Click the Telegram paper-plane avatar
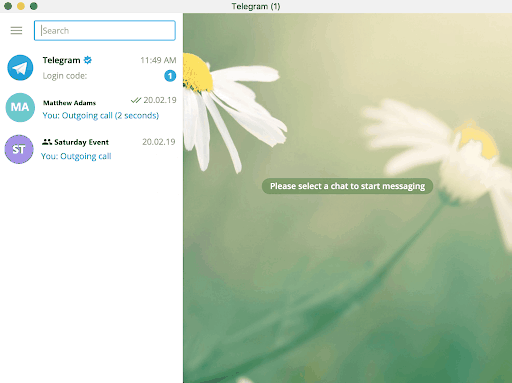This screenshot has width=512, height=383. [x=20, y=68]
